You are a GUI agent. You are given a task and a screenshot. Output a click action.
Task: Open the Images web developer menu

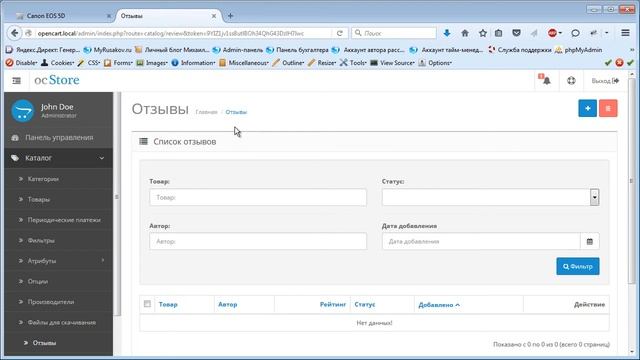coord(152,63)
